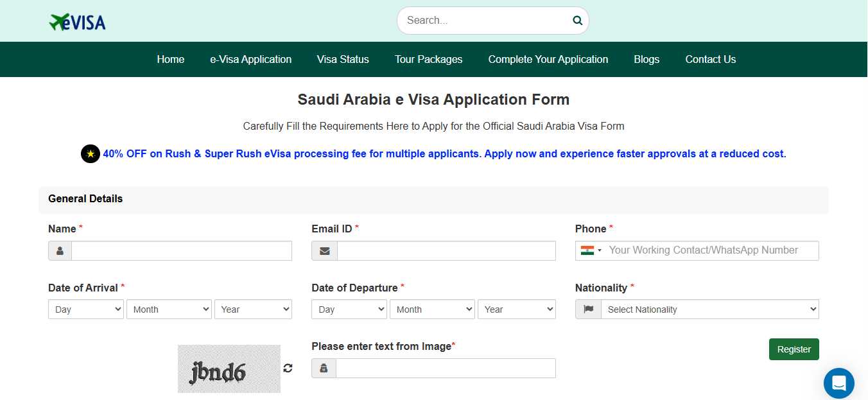This screenshot has height=400, width=868.
Task: Click the star icon in offer banner
Action: (x=91, y=154)
